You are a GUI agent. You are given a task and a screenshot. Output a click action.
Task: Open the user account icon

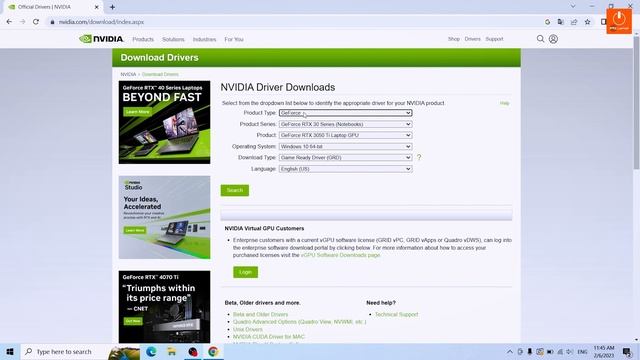553,39
